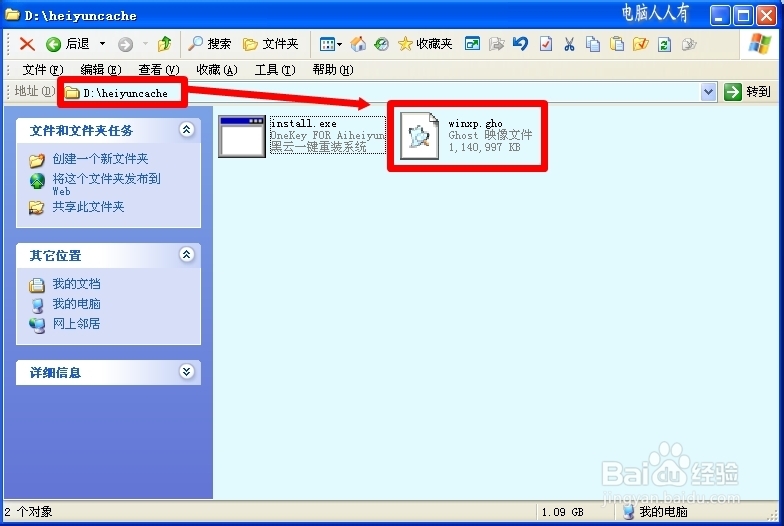Click the history clock icon
Screen dimensions: 784x526
click(x=382, y=44)
